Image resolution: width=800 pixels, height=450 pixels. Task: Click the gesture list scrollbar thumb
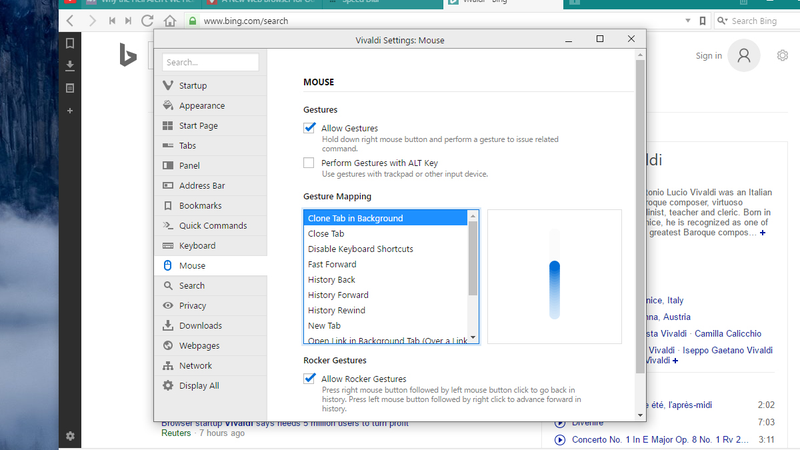[473, 258]
